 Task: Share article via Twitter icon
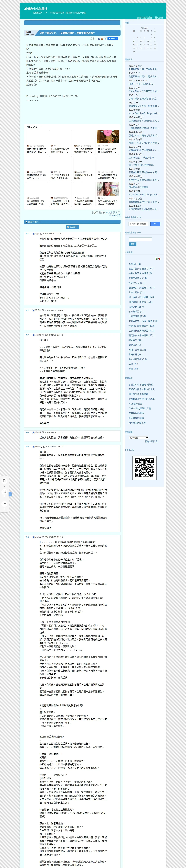105,39
